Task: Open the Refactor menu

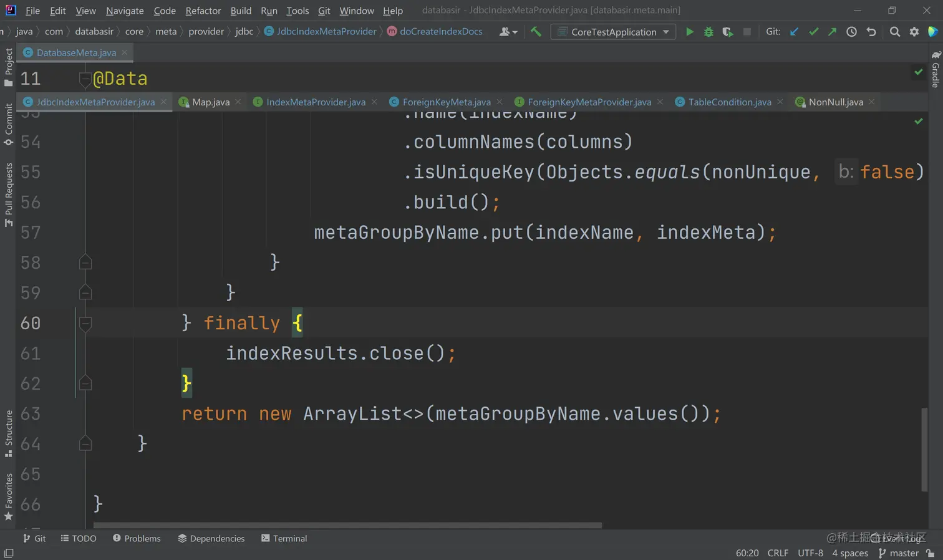Action: [203, 11]
